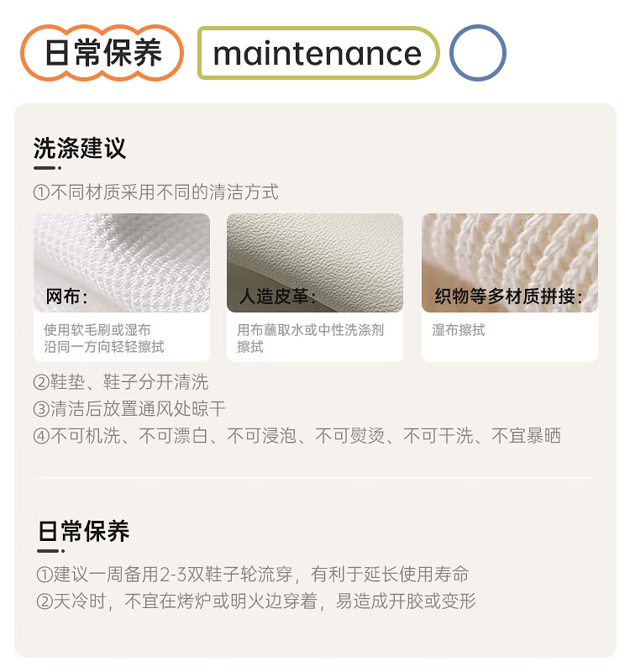The width and height of the screenshot is (630, 672).
Task: Click the 天冷时不宜在烤炉 warning tip
Action: (x=256, y=601)
